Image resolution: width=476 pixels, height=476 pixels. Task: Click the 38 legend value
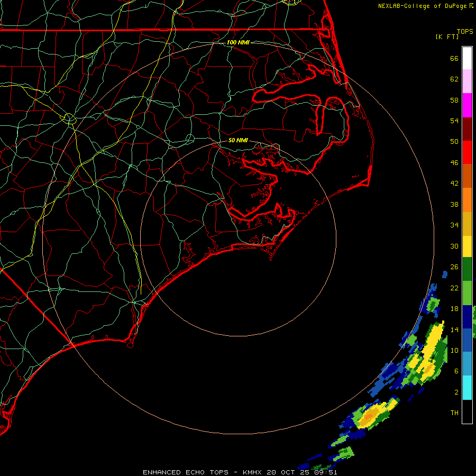[x=454, y=204]
